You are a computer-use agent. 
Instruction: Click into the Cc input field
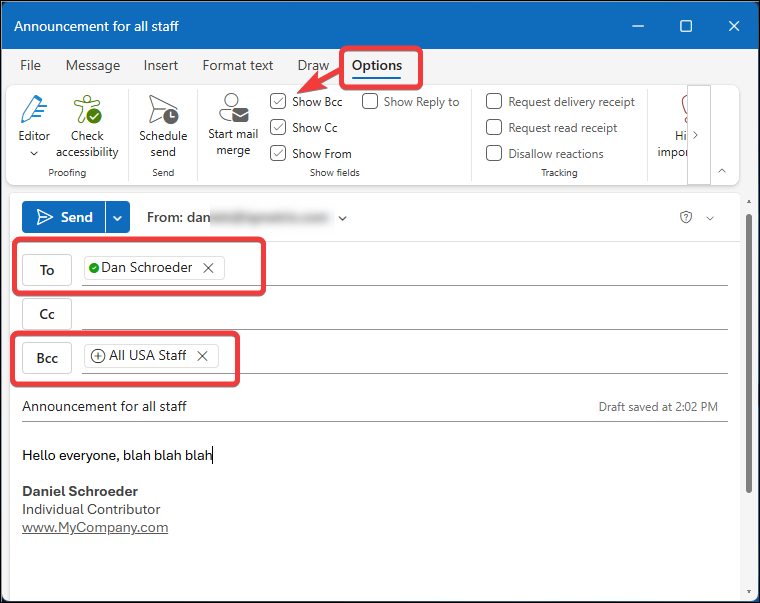point(405,314)
